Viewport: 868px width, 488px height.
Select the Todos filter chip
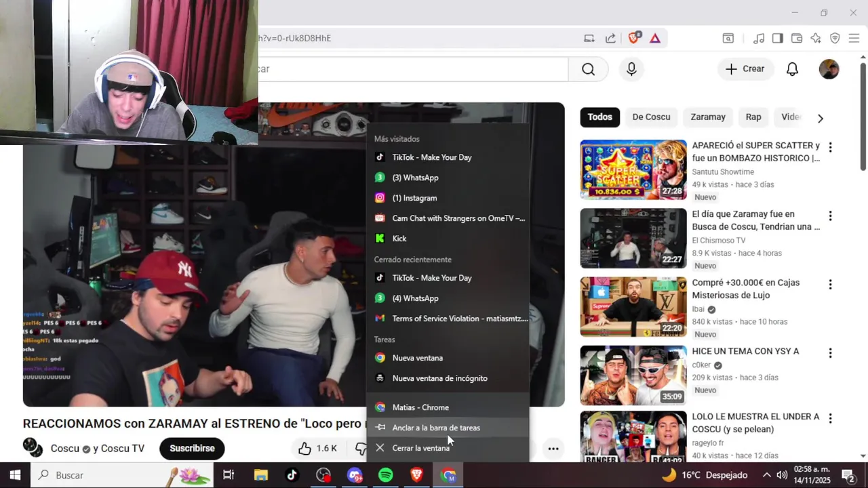point(599,117)
